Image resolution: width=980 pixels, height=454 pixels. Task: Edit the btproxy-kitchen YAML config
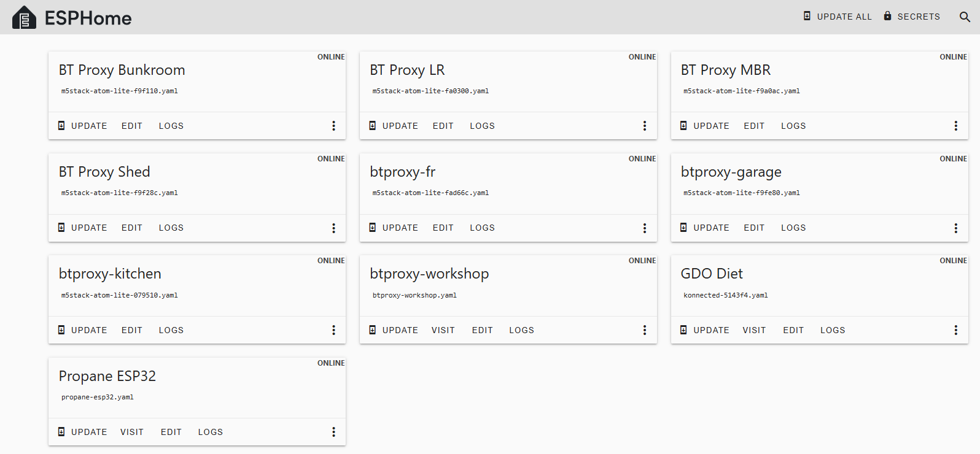coord(132,330)
